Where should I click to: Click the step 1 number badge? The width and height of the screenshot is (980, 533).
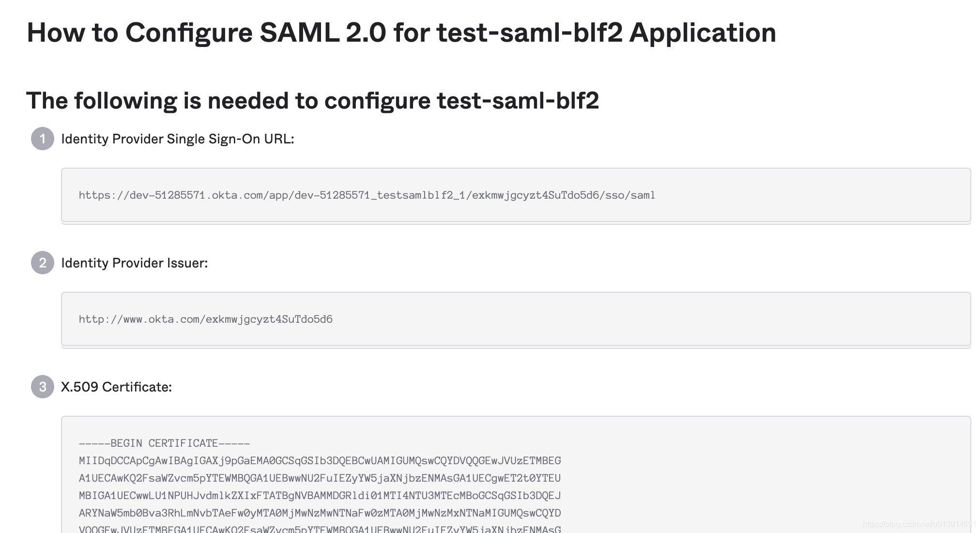43,139
